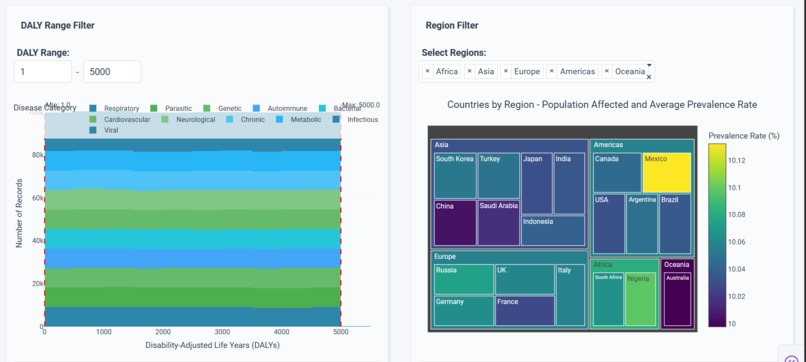Click the DALY Range maximum input showing 5000
Image resolution: width=806 pixels, height=362 pixels.
112,71
